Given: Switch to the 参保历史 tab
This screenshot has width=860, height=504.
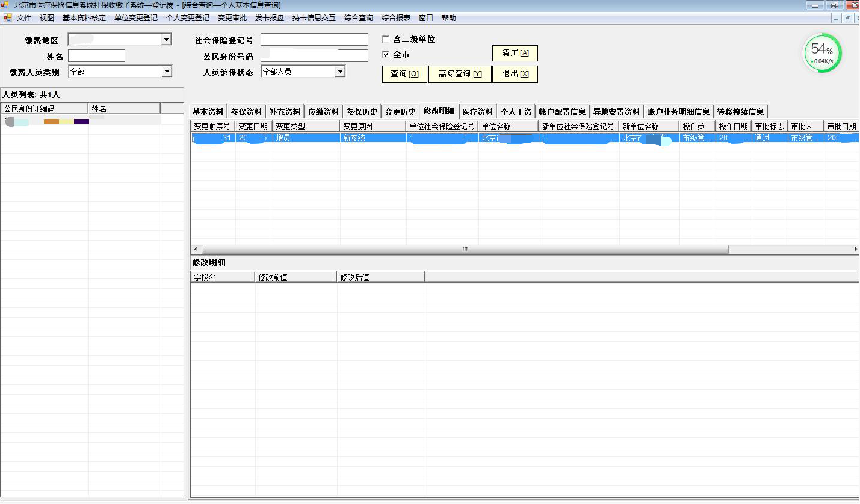Looking at the screenshot, I should (x=362, y=112).
